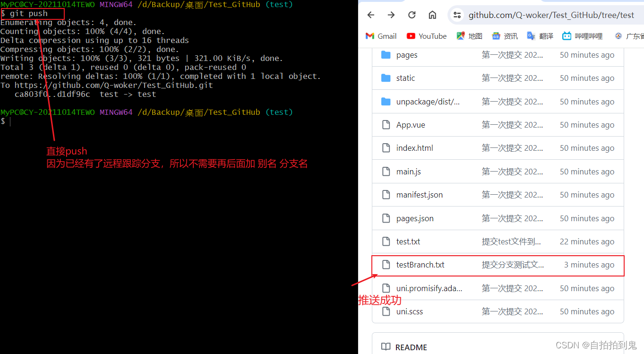Open the browser home page icon
The width and height of the screenshot is (644, 354).
(432, 15)
